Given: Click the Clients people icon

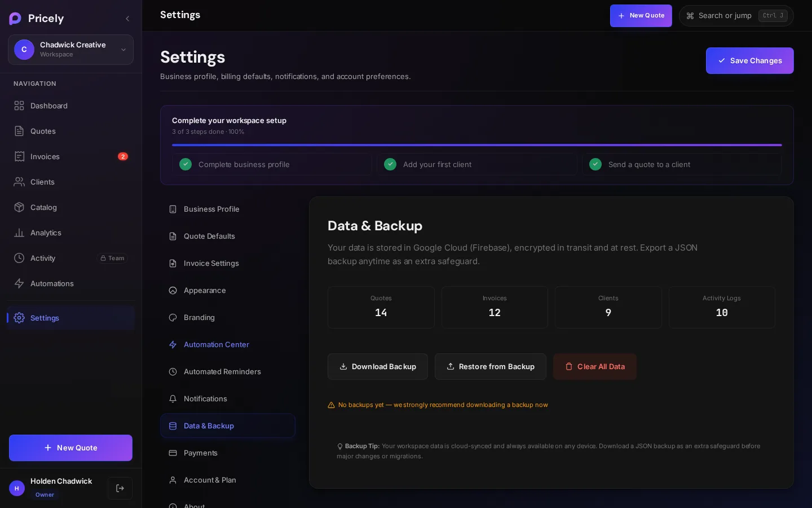Looking at the screenshot, I should (x=19, y=182).
